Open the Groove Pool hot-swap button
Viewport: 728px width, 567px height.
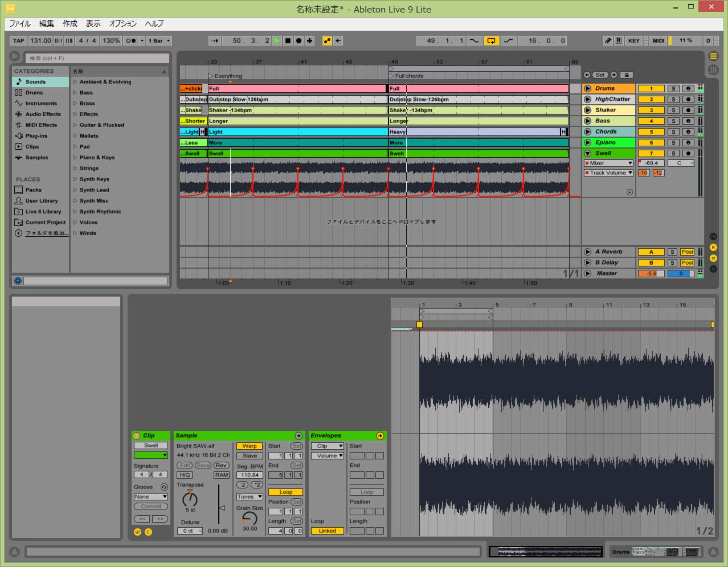(164, 487)
